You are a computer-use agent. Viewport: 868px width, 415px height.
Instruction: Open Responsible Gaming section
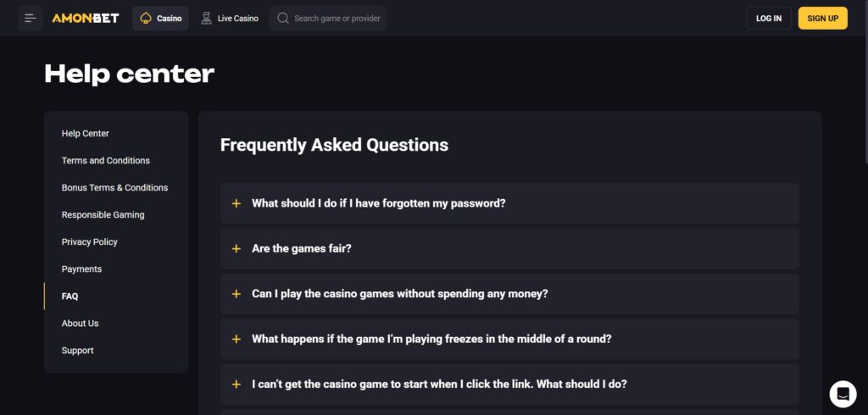coord(103,215)
